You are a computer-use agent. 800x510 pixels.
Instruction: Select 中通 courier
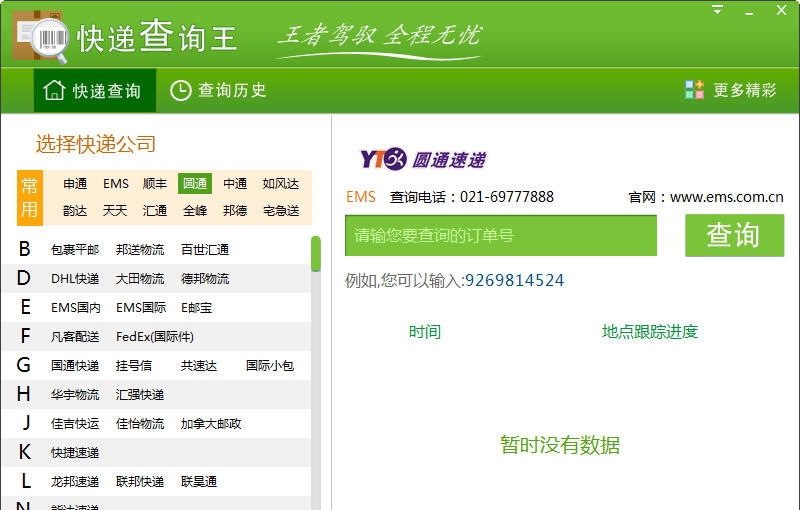pyautogui.click(x=235, y=184)
